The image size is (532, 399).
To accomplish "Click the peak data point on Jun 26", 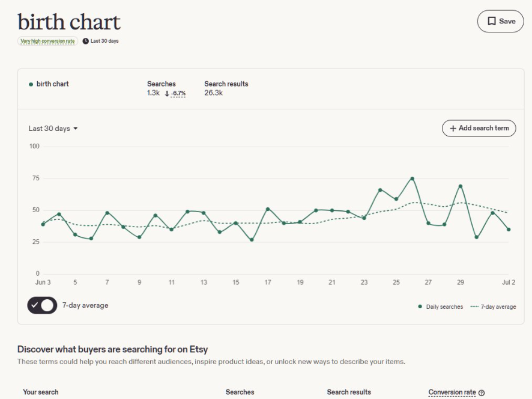I will (x=413, y=178).
